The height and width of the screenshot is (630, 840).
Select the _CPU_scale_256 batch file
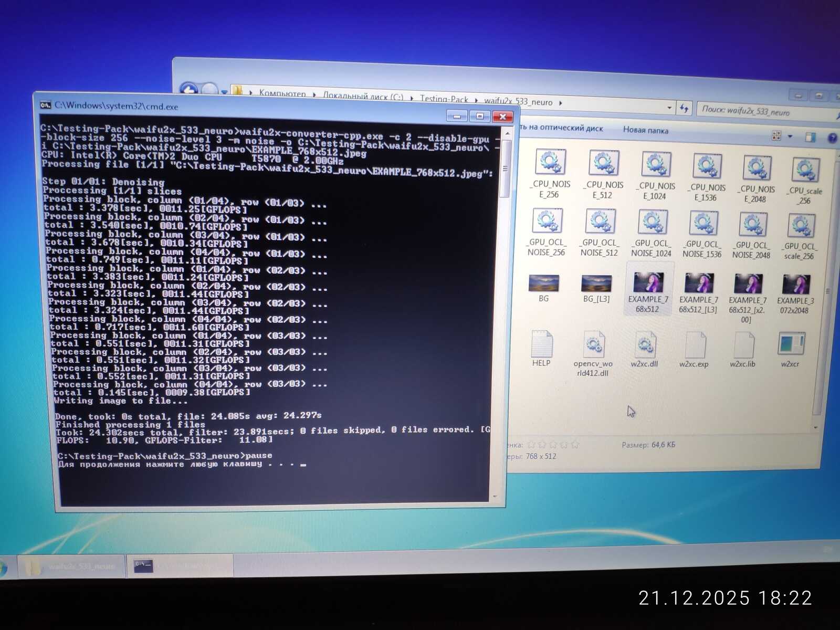[x=805, y=181]
